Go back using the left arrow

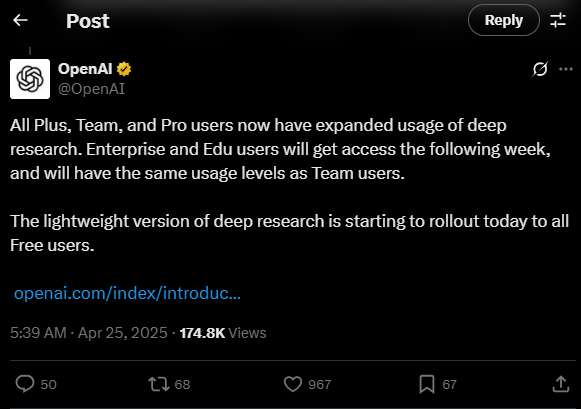point(20,20)
